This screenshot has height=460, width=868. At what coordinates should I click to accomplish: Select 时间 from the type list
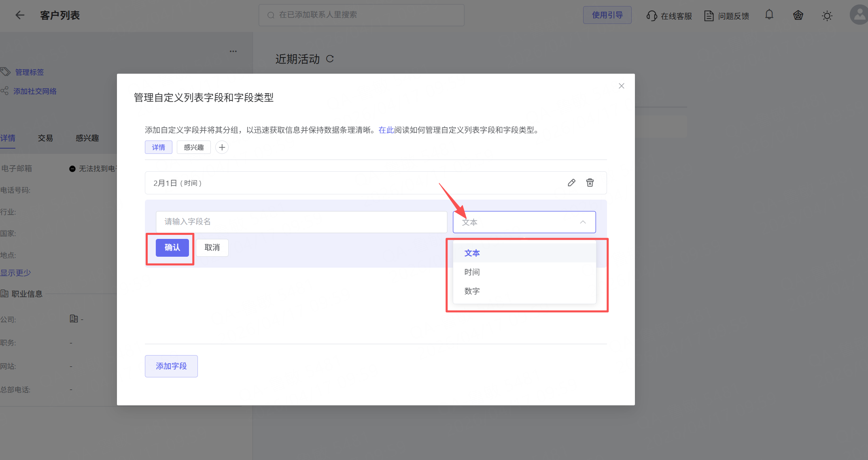472,272
